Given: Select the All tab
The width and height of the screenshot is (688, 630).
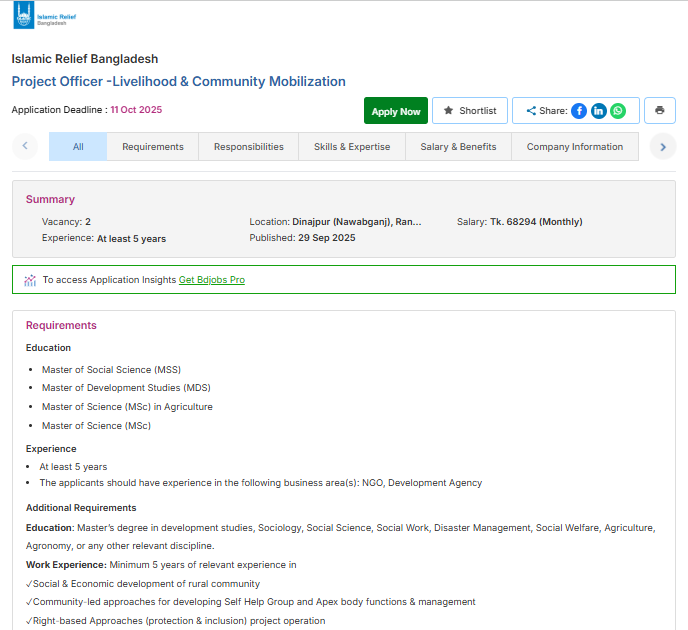Looking at the screenshot, I should pyautogui.click(x=78, y=146).
